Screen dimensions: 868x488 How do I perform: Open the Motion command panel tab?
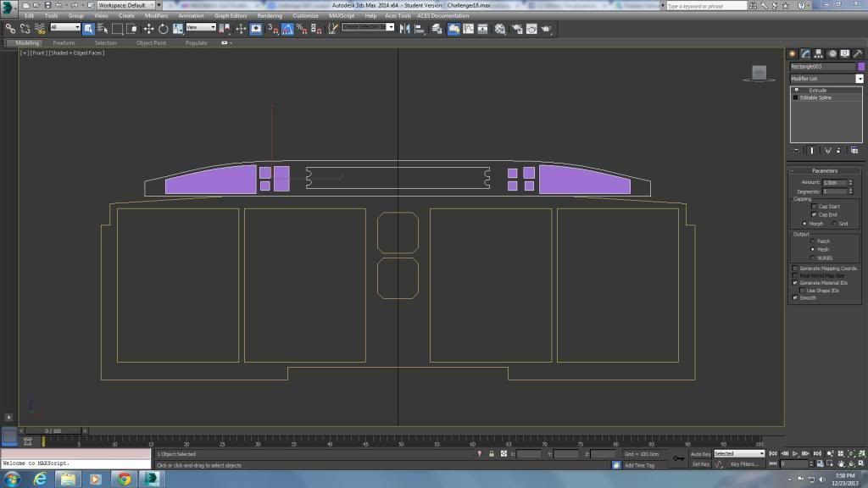pos(832,54)
